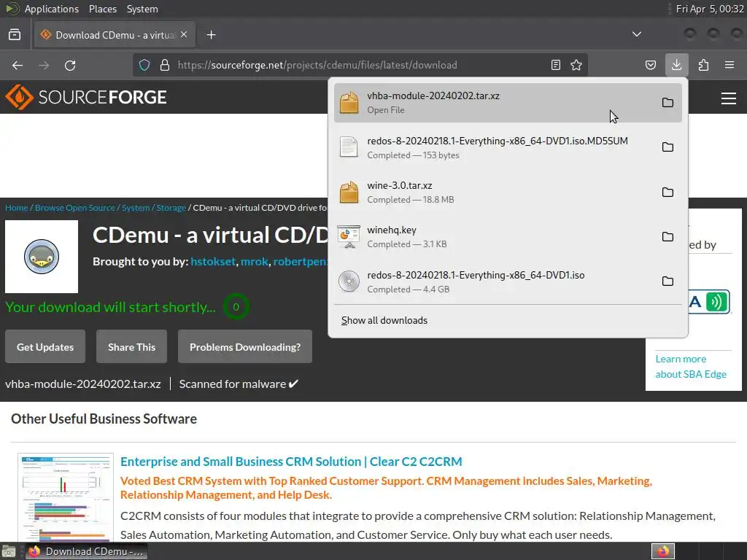Open Learn more about SBA Edge link
The image size is (747, 560).
click(x=691, y=367)
